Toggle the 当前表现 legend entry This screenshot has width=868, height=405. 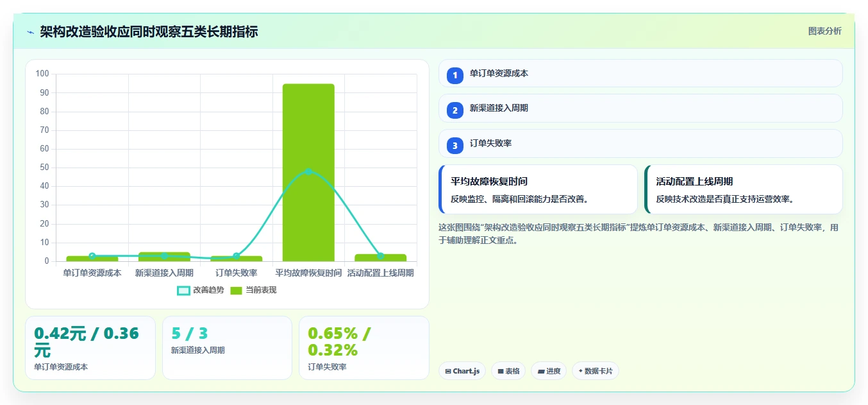coord(253,290)
